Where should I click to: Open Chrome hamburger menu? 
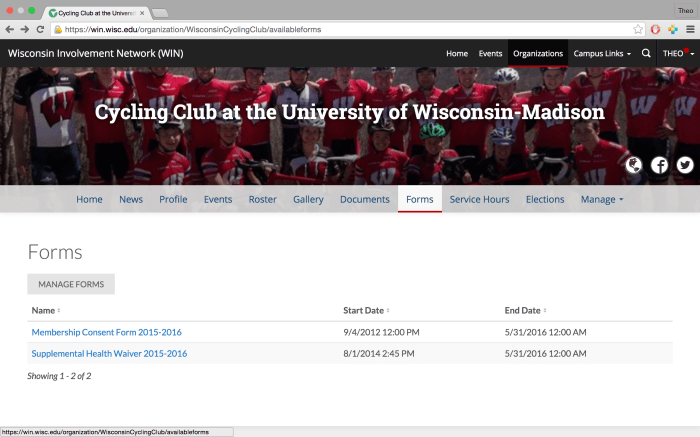pos(690,29)
